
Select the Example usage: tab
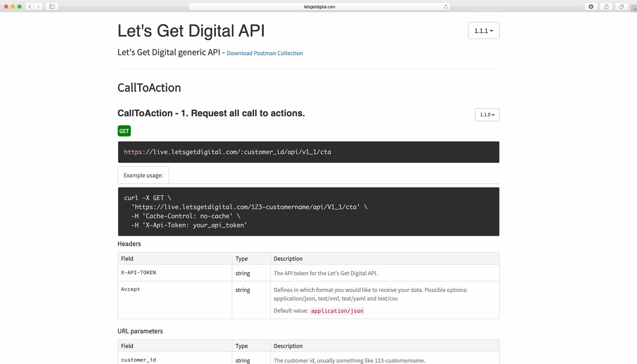(x=143, y=175)
